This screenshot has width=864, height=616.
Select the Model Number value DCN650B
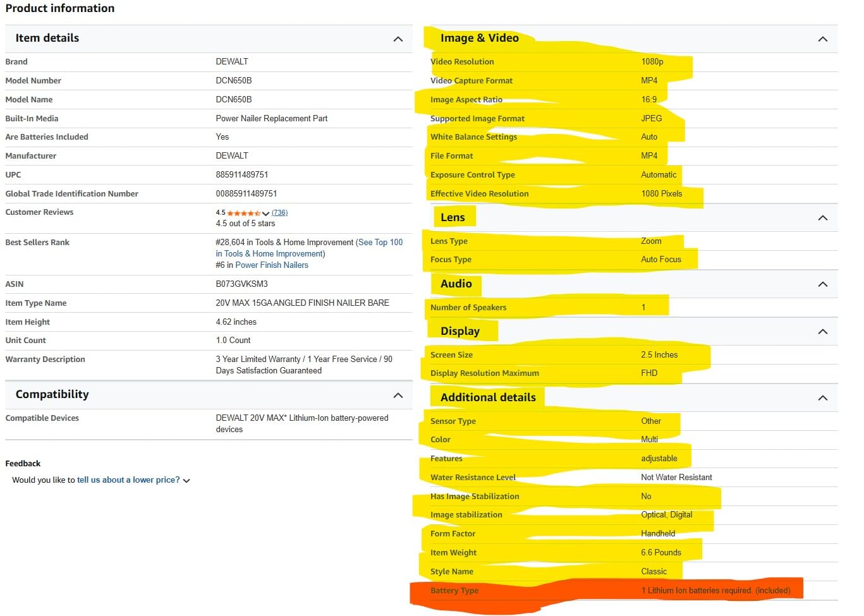[x=234, y=81]
